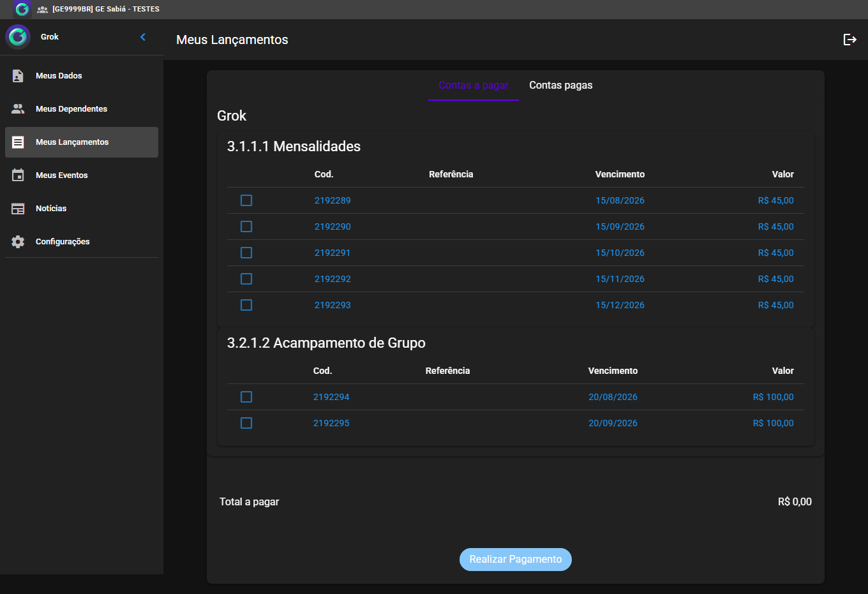Click the Meus Dependentes people icon
This screenshot has width=868, height=594.
pos(18,109)
